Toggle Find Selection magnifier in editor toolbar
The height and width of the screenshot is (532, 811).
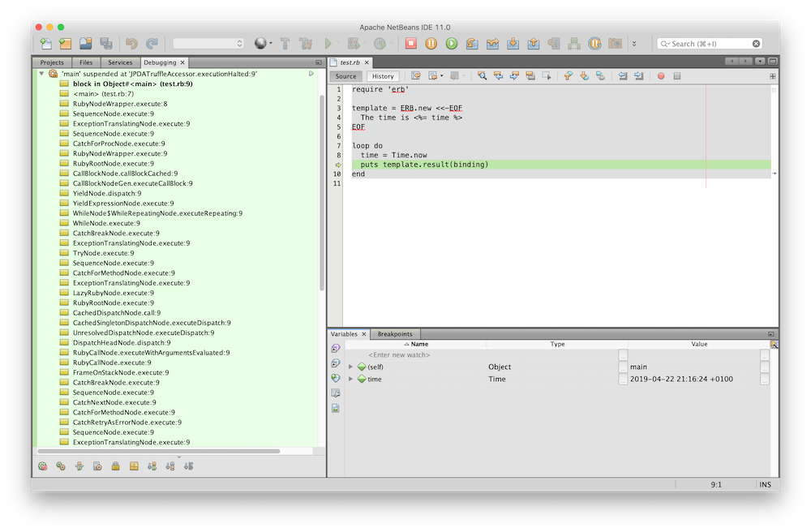tap(482, 76)
